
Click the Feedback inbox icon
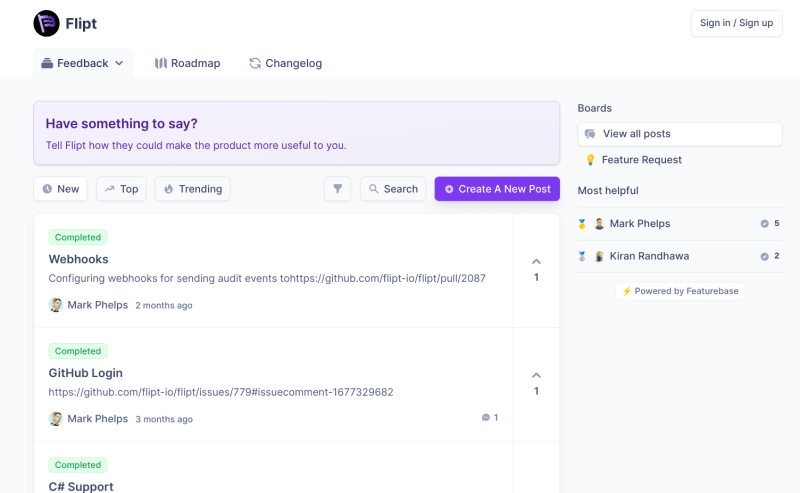tap(47, 63)
